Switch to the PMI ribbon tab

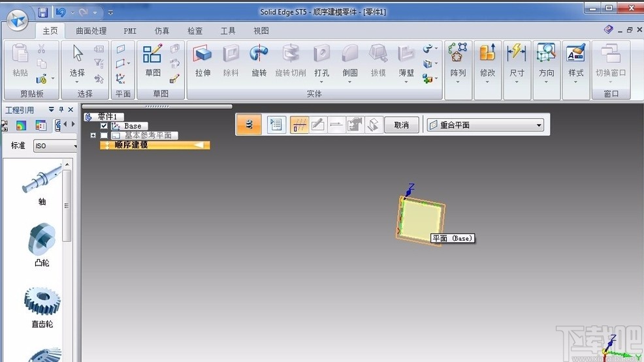[130, 31]
